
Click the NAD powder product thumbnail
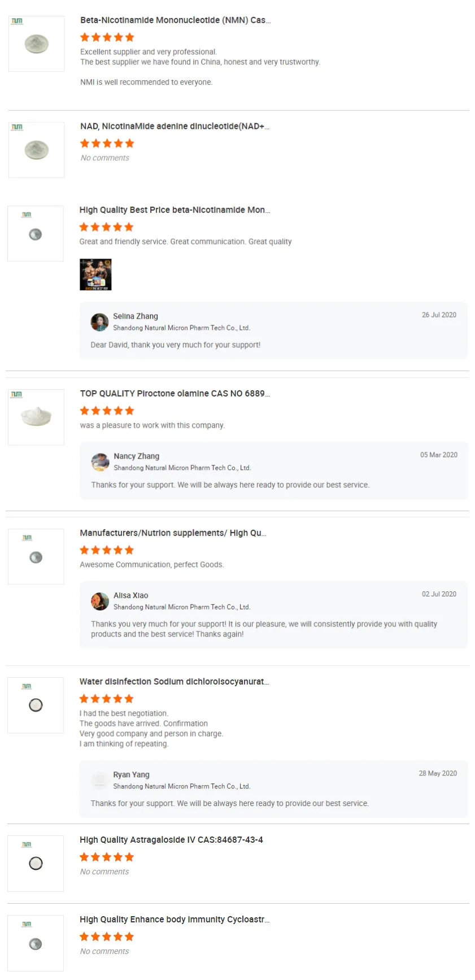(36, 150)
